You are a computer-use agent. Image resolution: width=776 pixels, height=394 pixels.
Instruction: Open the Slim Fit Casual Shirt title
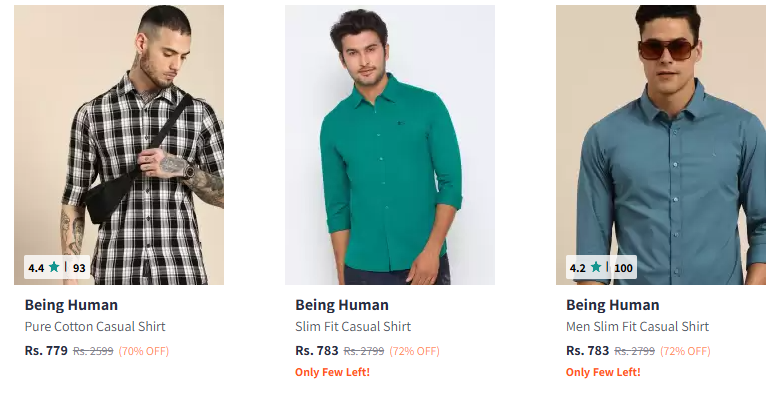point(353,327)
